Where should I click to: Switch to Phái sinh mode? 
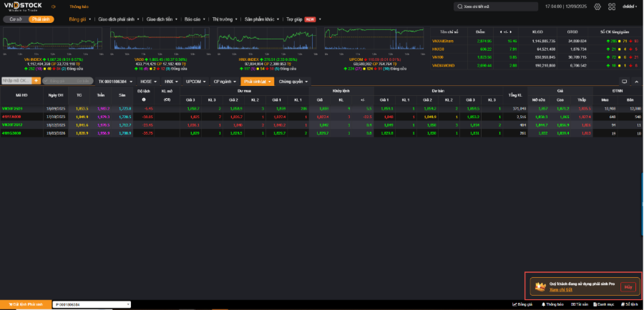(41, 19)
